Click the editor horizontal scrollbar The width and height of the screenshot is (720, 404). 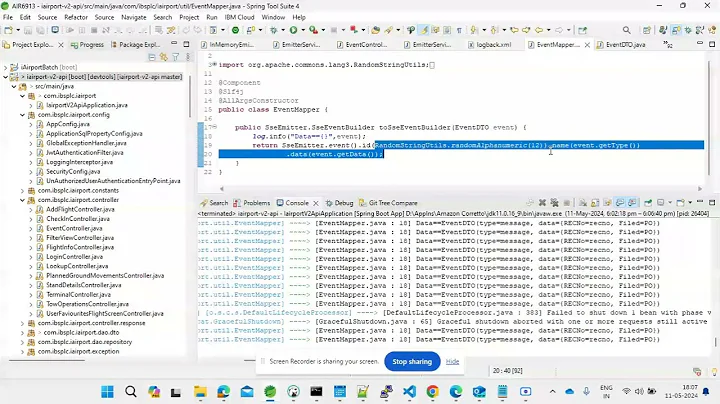(x=461, y=189)
